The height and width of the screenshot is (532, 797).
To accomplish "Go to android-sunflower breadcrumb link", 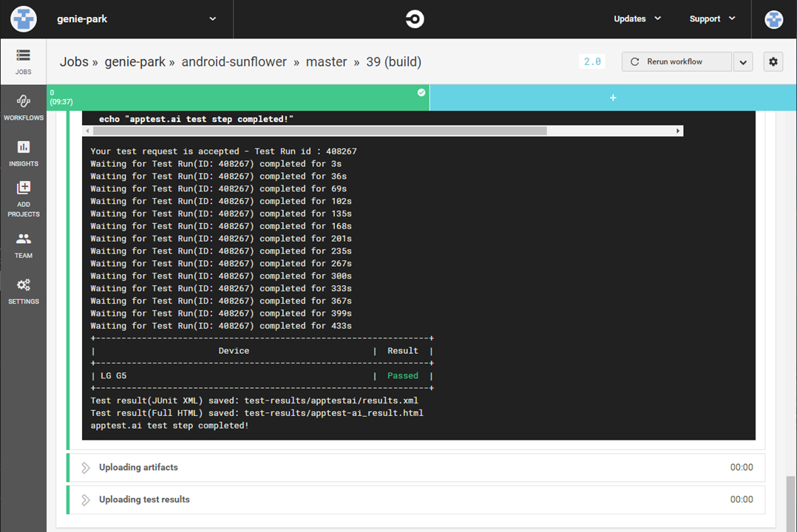I will (x=234, y=62).
